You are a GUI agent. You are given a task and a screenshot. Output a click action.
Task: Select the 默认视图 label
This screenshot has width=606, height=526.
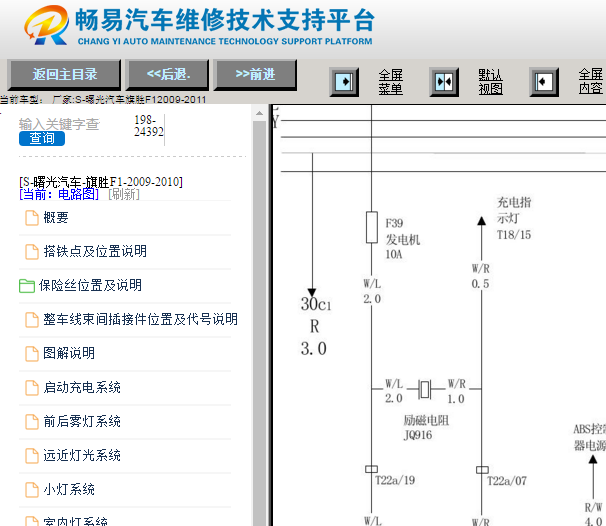(x=490, y=82)
